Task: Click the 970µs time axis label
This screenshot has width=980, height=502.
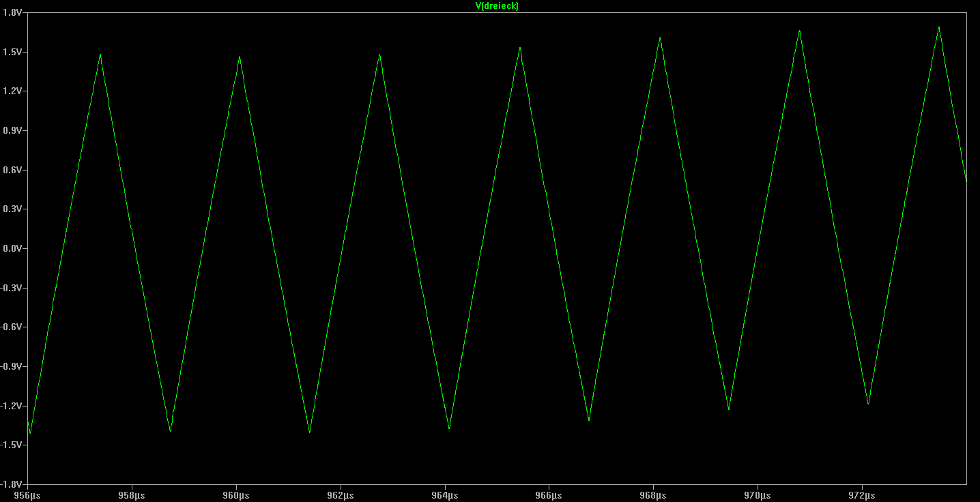Action: 758,495
